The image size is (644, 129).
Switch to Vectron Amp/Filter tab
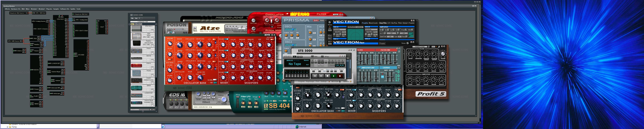383,23
